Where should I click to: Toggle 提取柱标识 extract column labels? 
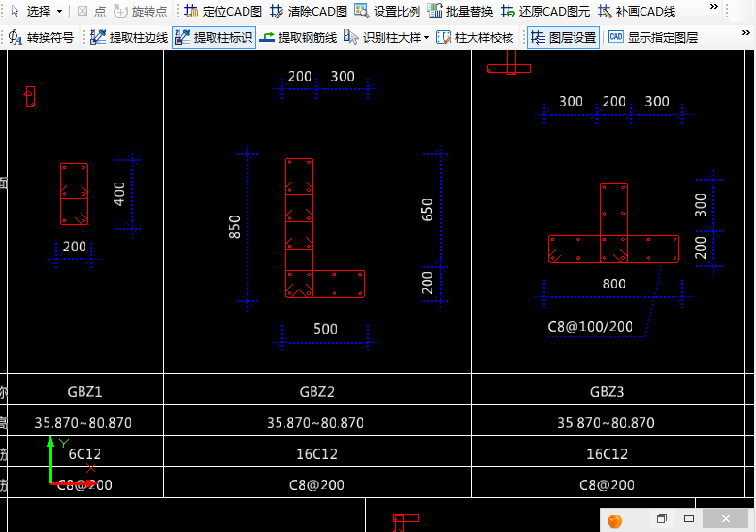click(214, 37)
